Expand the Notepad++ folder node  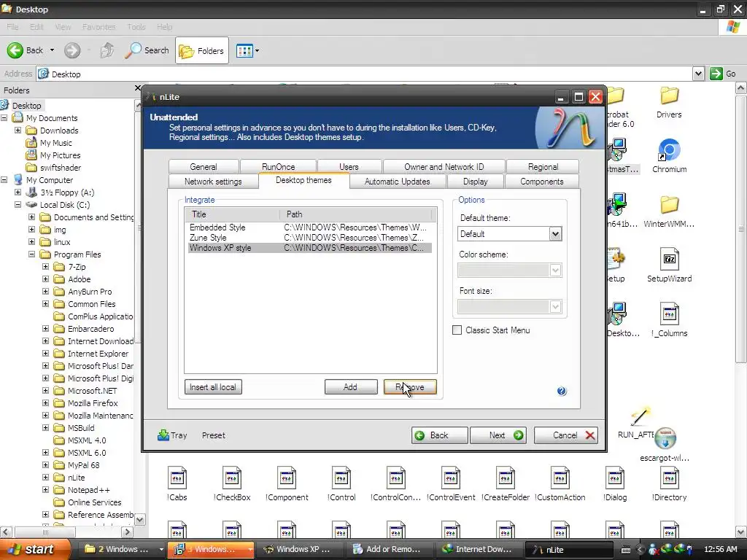tap(45, 489)
